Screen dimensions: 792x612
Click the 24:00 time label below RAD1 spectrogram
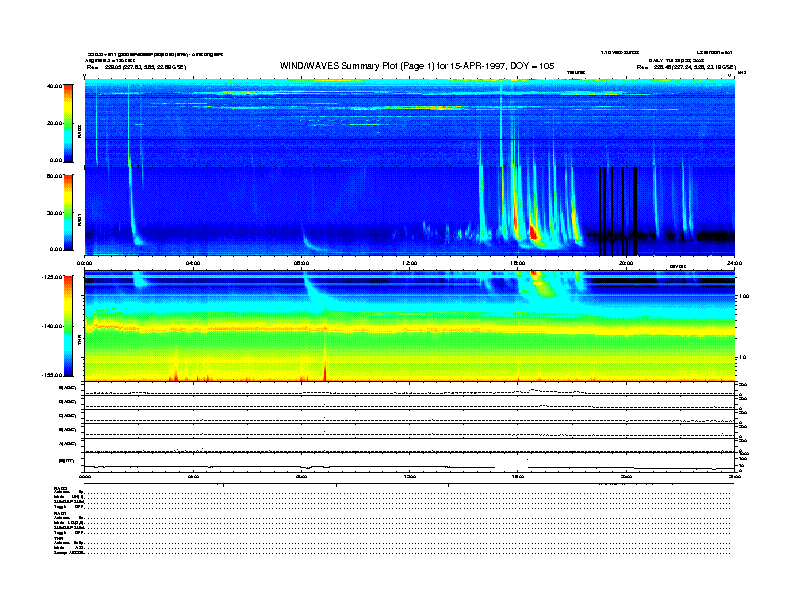(734, 263)
